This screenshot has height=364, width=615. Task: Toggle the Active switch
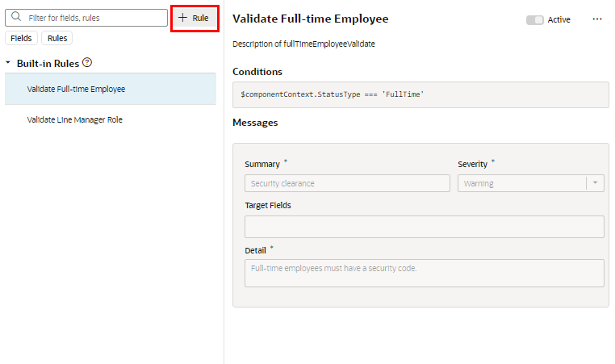coord(534,20)
